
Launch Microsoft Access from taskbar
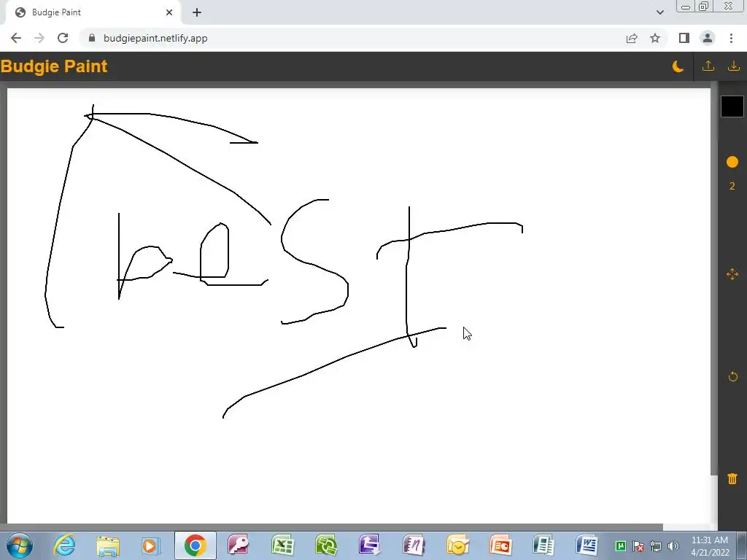[x=239, y=545]
